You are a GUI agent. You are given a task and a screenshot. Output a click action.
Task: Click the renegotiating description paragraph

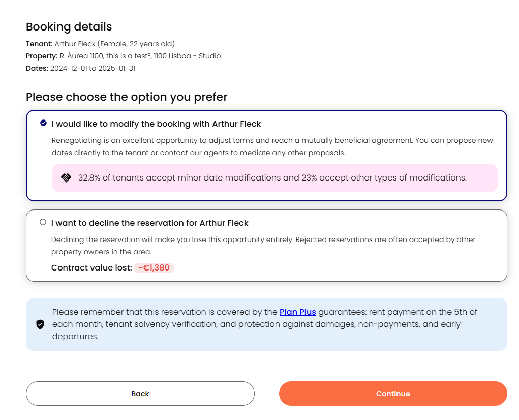272,146
